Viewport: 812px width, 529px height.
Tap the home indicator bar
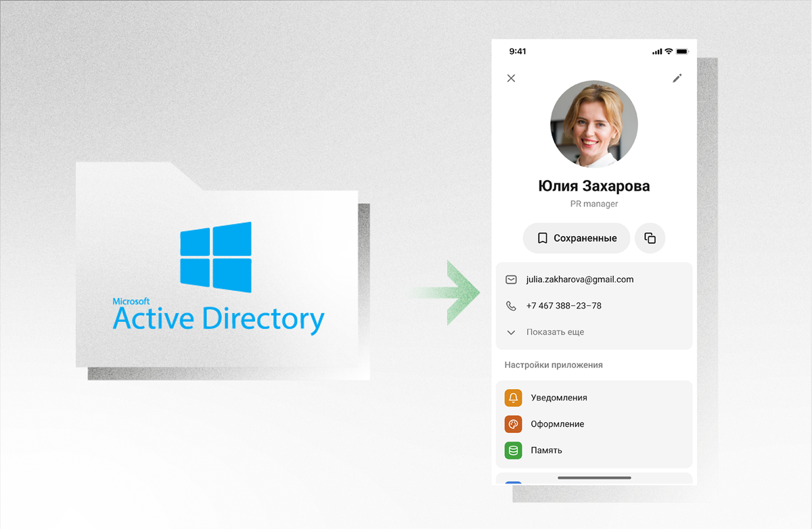pos(594,478)
